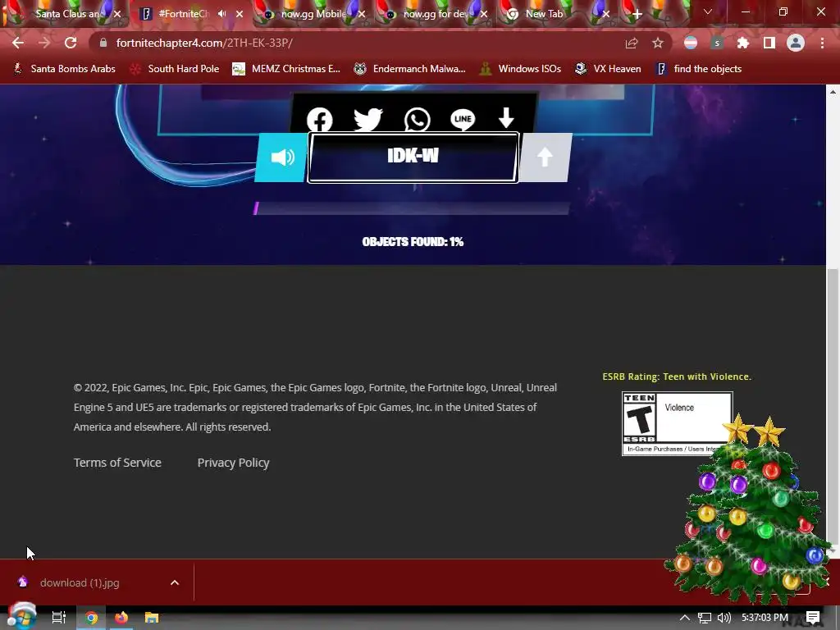Open the network icon in system tray
Image resolution: width=840 pixels, height=630 pixels.
[705, 617]
